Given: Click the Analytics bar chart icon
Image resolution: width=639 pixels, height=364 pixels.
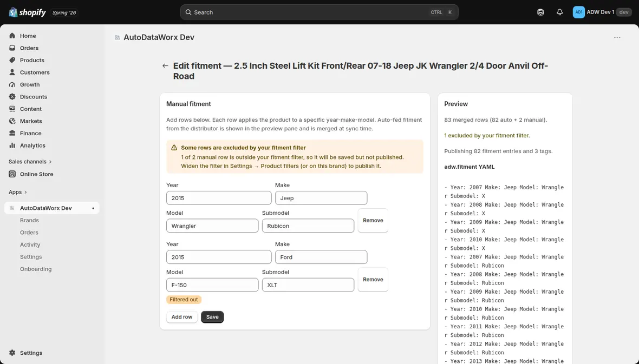Looking at the screenshot, I should coord(12,146).
